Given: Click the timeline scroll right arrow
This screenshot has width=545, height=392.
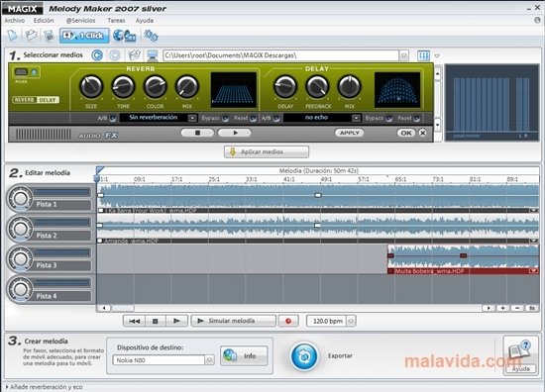Looking at the screenshot, I should pyautogui.click(x=489, y=308).
